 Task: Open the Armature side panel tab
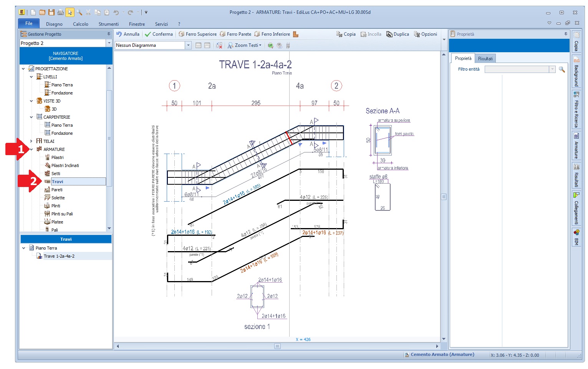point(576,146)
